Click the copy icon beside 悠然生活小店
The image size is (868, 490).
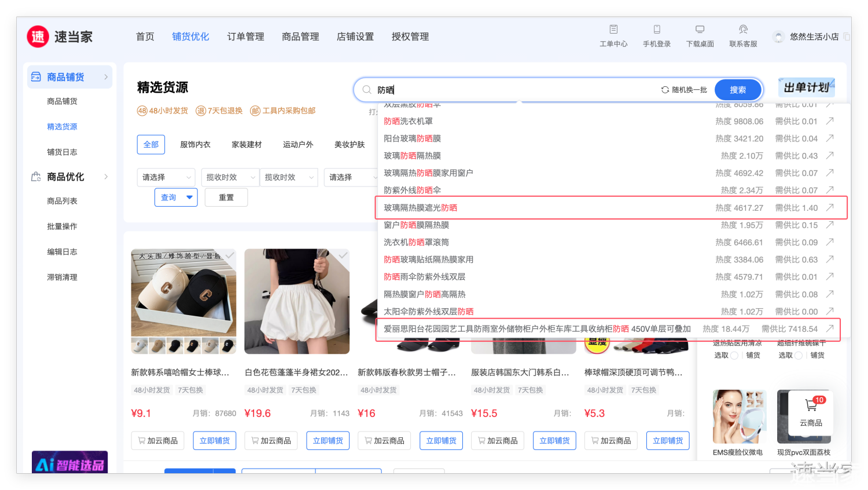847,36
